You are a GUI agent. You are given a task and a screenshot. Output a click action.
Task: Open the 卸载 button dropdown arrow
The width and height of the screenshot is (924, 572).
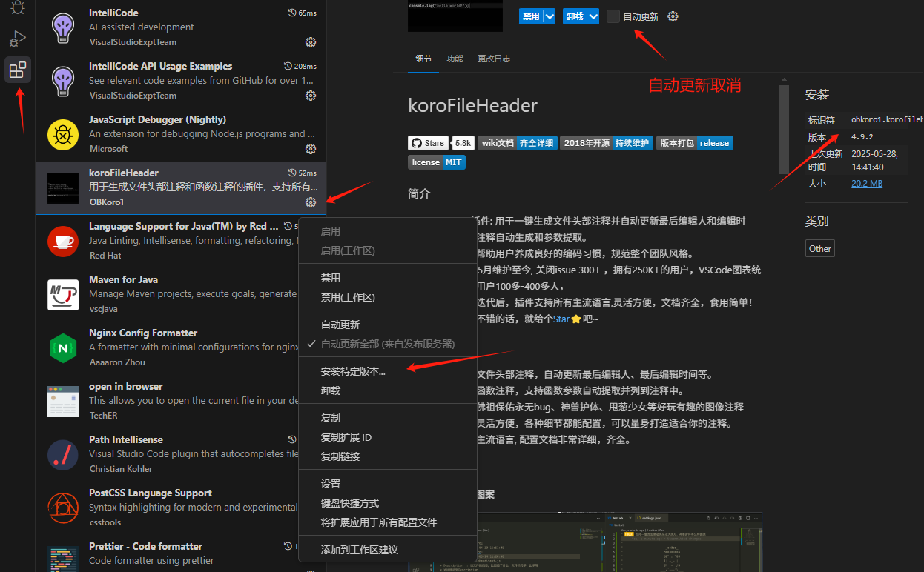(593, 16)
